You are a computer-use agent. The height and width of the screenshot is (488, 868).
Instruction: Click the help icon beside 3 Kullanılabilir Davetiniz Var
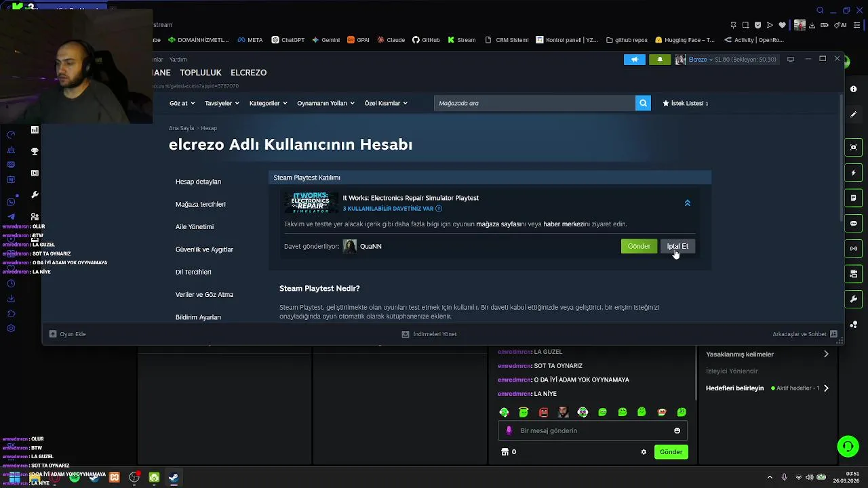[x=439, y=209]
